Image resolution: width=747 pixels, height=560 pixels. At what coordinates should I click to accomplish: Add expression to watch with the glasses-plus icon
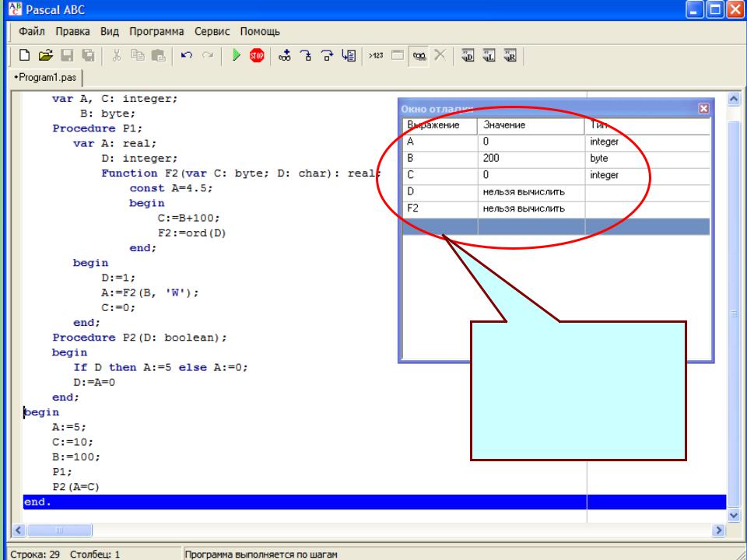click(x=285, y=56)
